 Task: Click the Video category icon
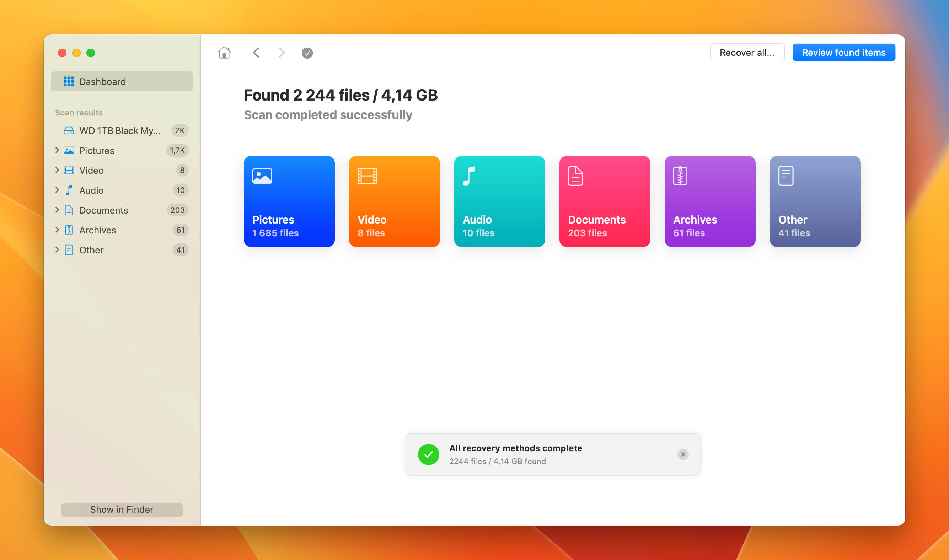pos(368,177)
